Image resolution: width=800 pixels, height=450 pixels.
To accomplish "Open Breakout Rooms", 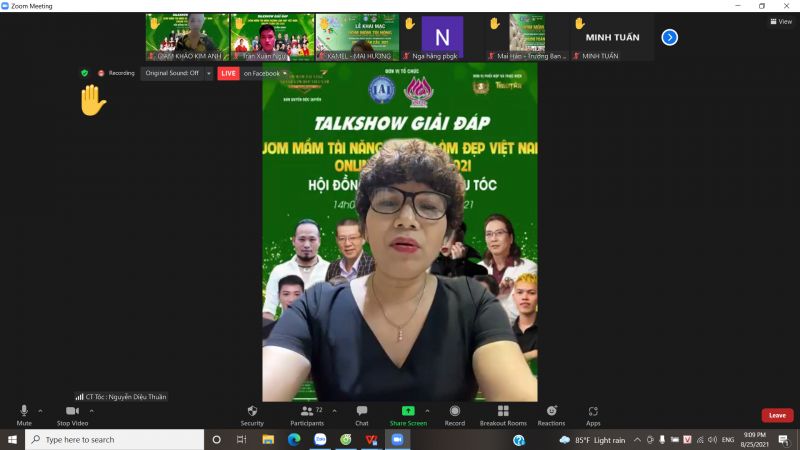I will pyautogui.click(x=503, y=415).
